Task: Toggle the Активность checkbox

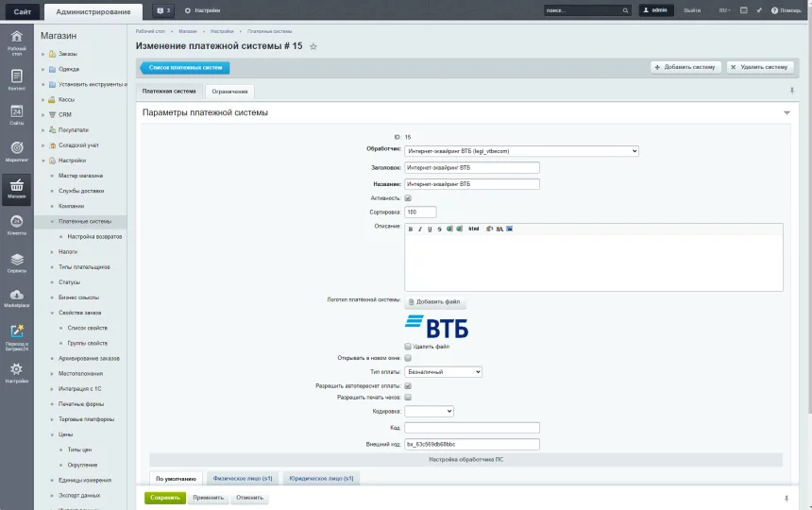Action: [x=408, y=198]
